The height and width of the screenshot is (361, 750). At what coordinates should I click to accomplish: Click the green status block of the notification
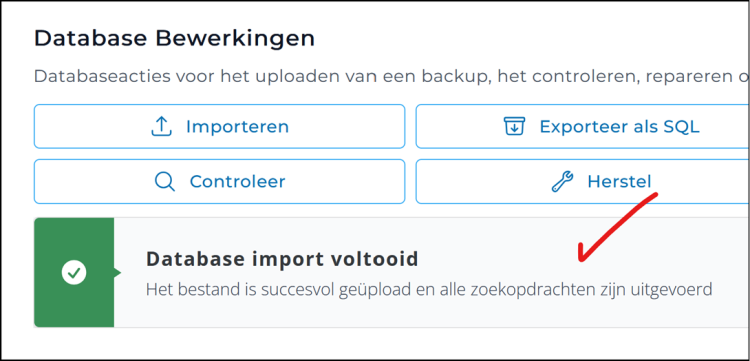pos(74,273)
